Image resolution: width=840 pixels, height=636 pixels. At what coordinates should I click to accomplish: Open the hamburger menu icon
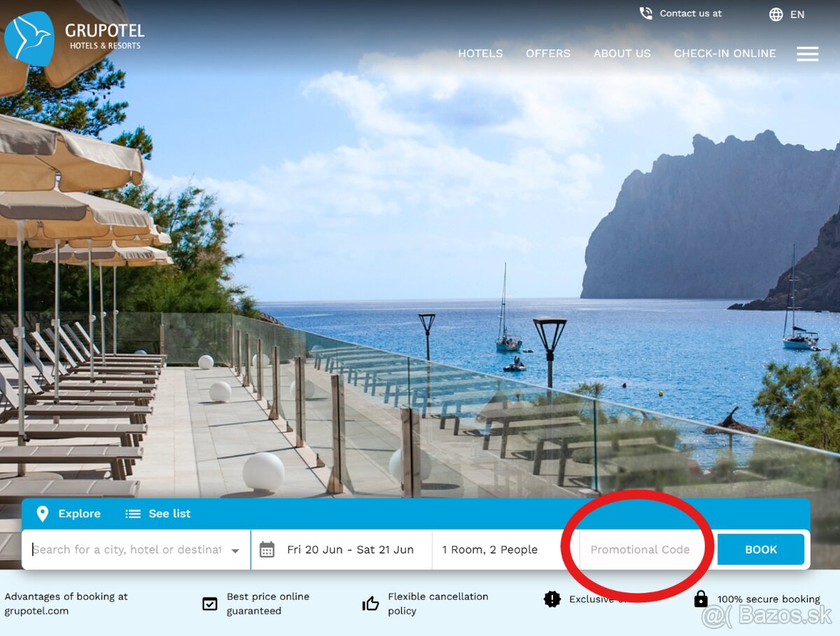point(807,54)
